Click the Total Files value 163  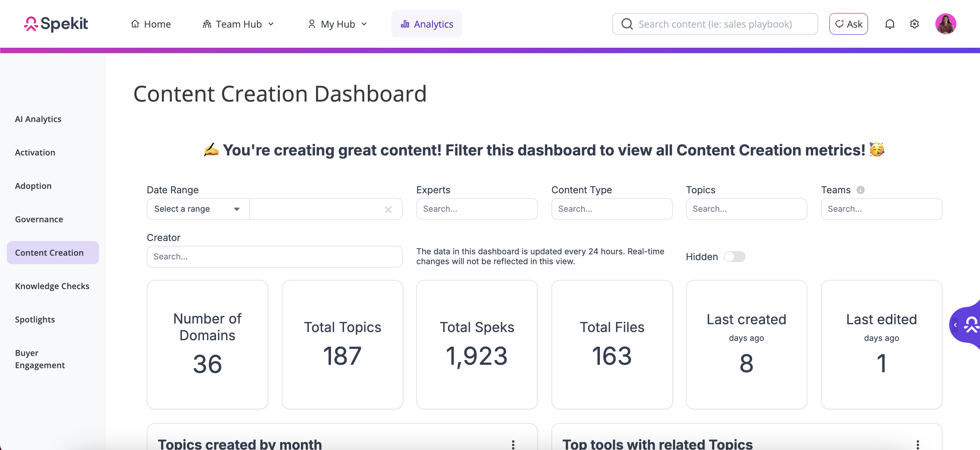pos(612,356)
